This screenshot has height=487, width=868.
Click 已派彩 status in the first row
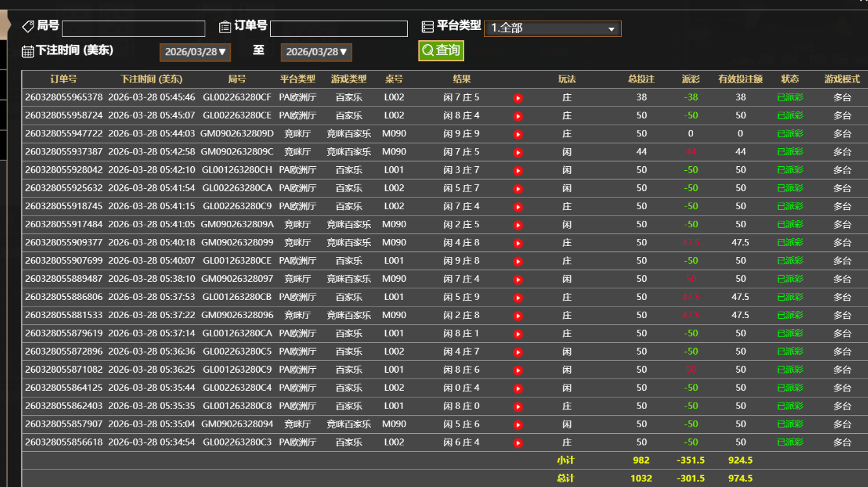pos(790,97)
